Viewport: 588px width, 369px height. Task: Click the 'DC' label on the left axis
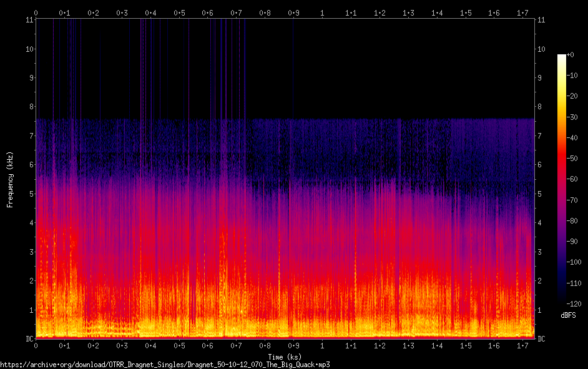pos(29,339)
